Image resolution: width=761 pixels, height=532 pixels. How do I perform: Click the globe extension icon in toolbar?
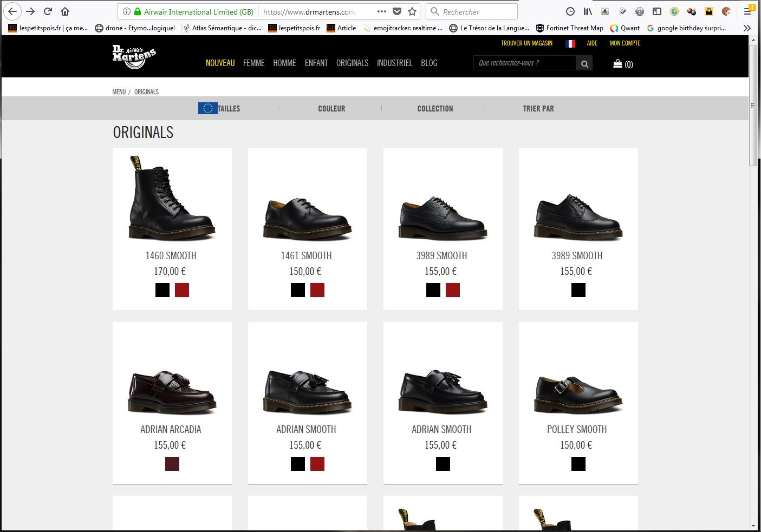coord(674,11)
